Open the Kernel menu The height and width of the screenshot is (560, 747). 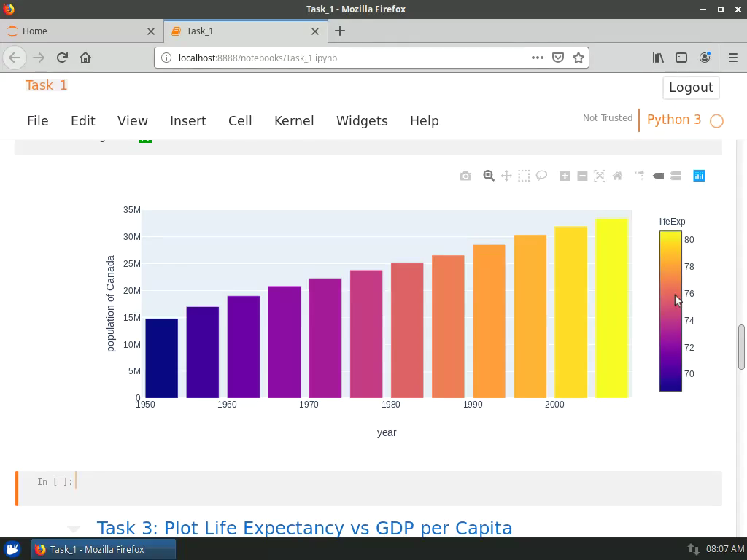point(294,121)
